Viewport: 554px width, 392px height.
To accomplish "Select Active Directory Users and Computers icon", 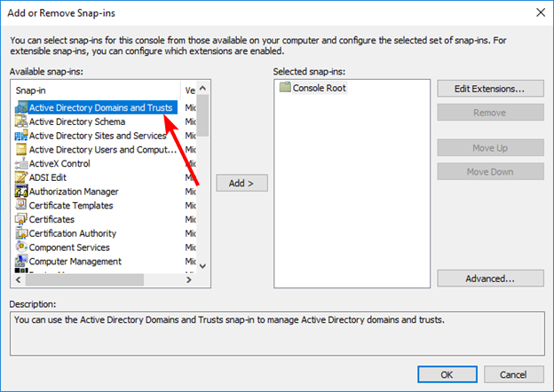I will click(20, 150).
